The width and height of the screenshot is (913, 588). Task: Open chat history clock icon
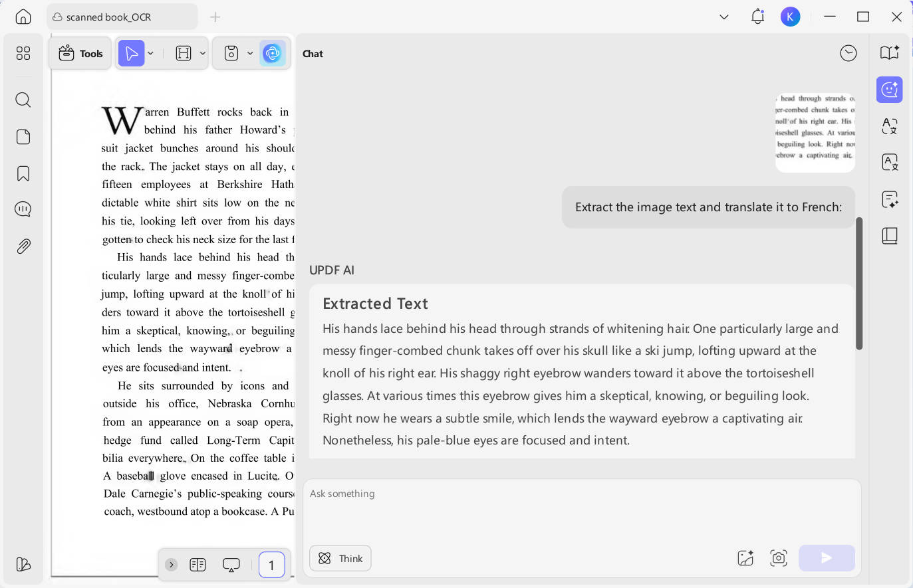pos(848,53)
